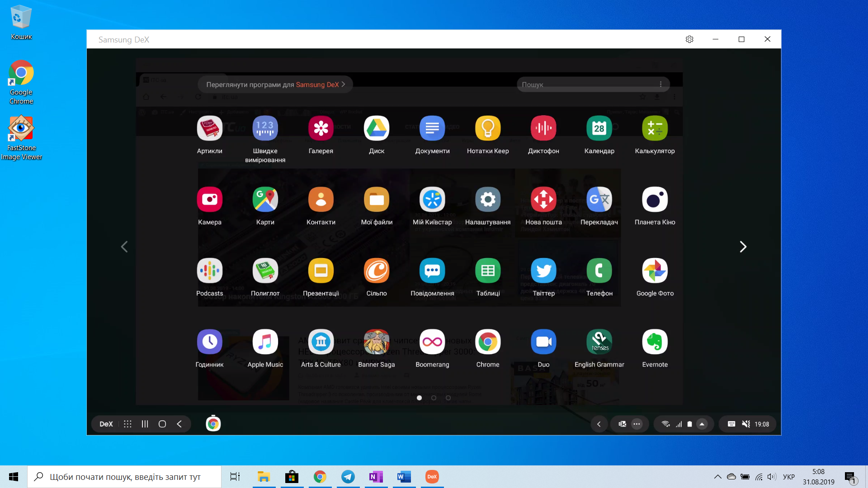The width and height of the screenshot is (868, 488).
Task: Launch the Перекладач translate app
Action: [599, 199]
